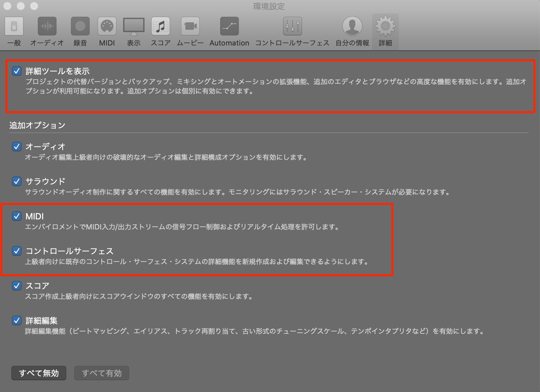Open the 表示 (Display) monitor icon
Viewport: 540px width, 392px height.
coord(134,27)
